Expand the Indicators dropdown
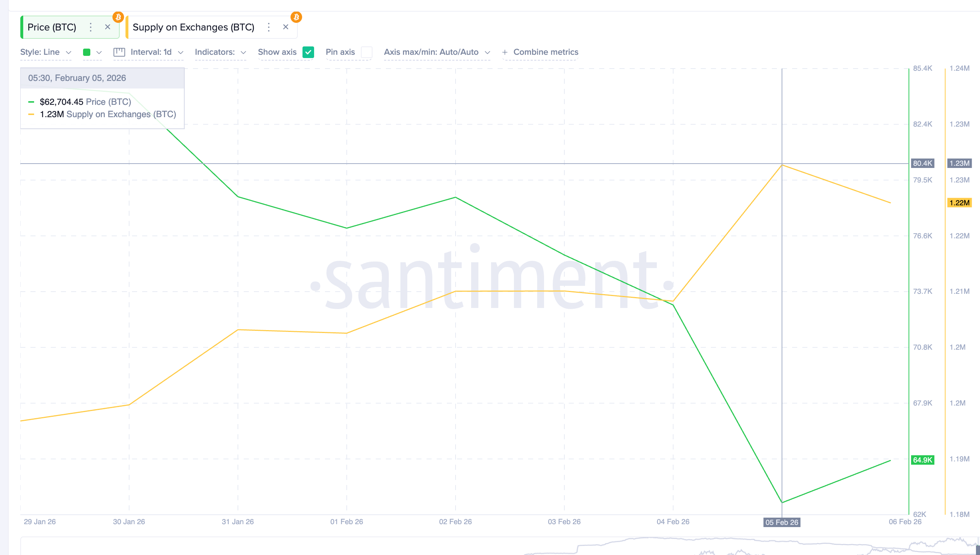The image size is (980, 555). click(220, 52)
